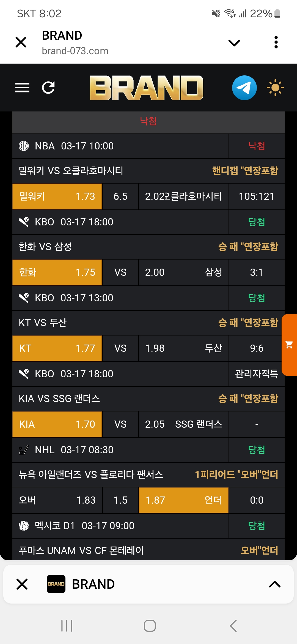Tap the BRAND gold logo

coord(146,88)
